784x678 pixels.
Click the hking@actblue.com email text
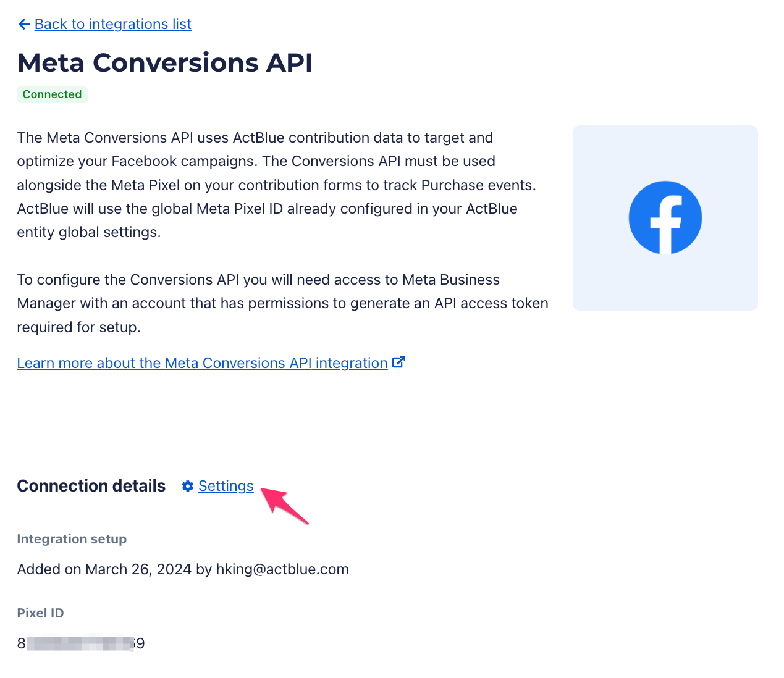pyautogui.click(x=282, y=569)
